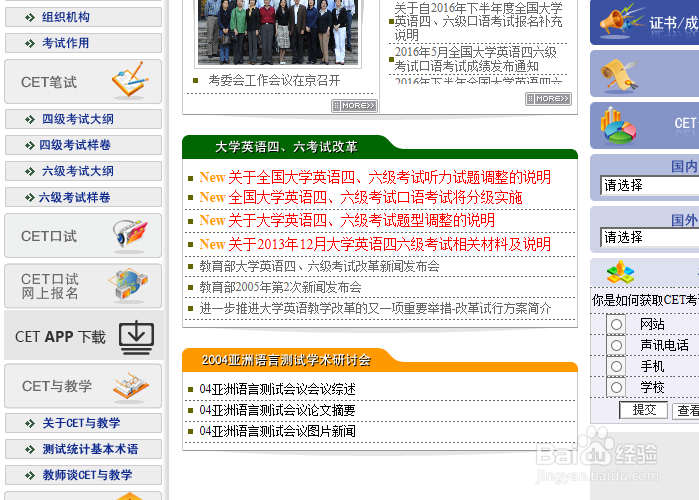The width and height of the screenshot is (699, 500).
Task: Select the 网站 radio option
Action: 617,324
